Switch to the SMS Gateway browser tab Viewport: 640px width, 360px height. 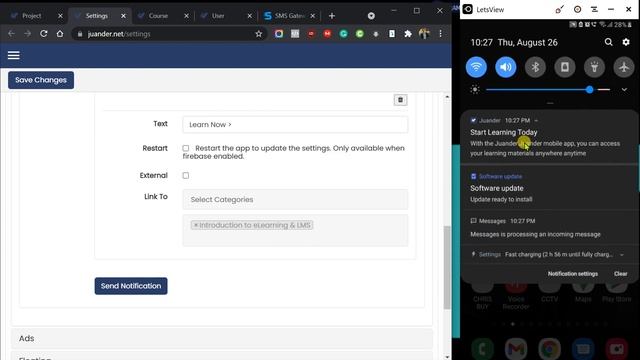pyautogui.click(x=290, y=16)
